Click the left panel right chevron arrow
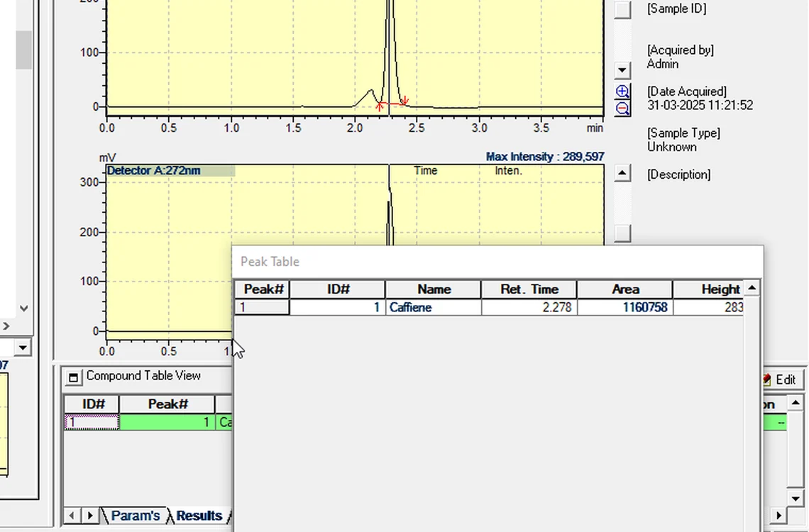This screenshot has width=809, height=532. 6,326
